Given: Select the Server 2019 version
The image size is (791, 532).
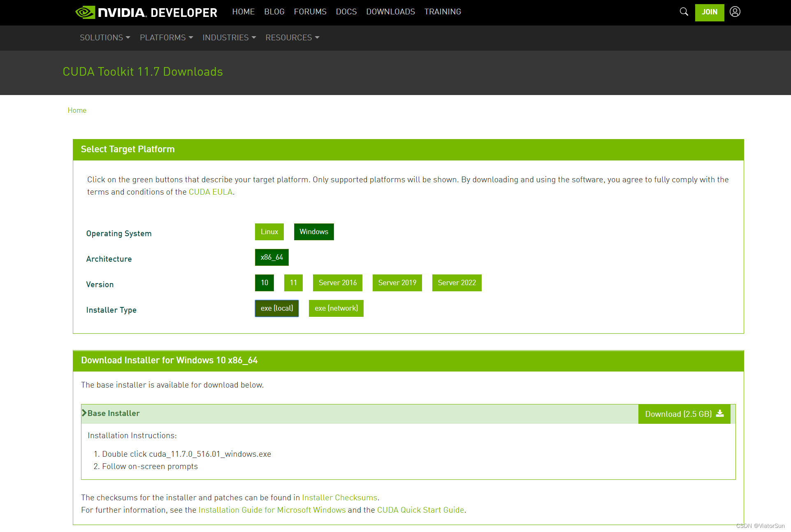Looking at the screenshot, I should coord(397,283).
